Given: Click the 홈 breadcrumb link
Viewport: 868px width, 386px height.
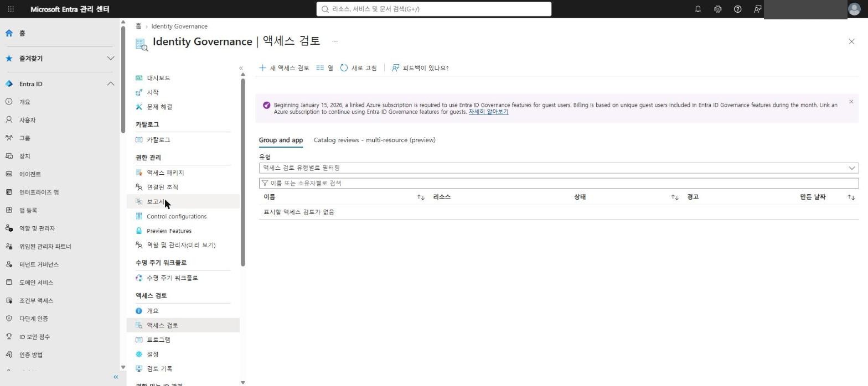Looking at the screenshot, I should click(138, 26).
